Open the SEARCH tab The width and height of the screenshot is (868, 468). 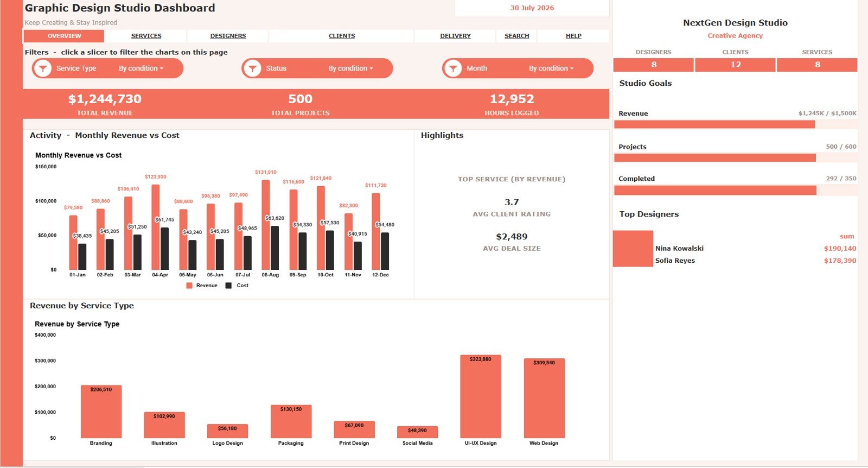(516, 36)
